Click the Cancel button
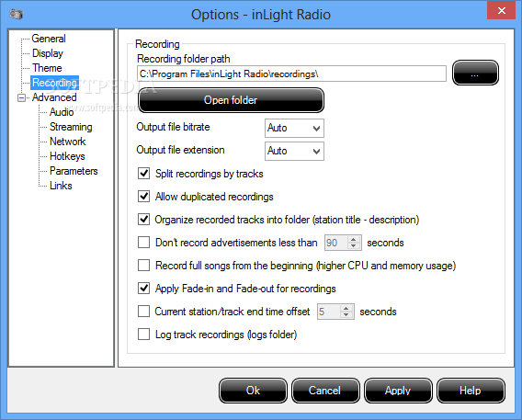Image resolution: width=522 pixels, height=420 pixels. (x=325, y=391)
